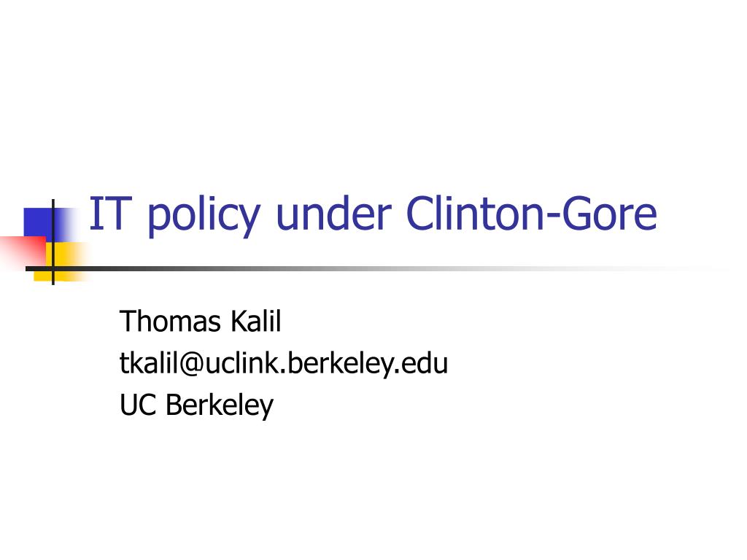Image resolution: width=747 pixels, height=560 pixels.
Task: Select the 'UC Berkeley' affiliation line
Action: [196, 405]
